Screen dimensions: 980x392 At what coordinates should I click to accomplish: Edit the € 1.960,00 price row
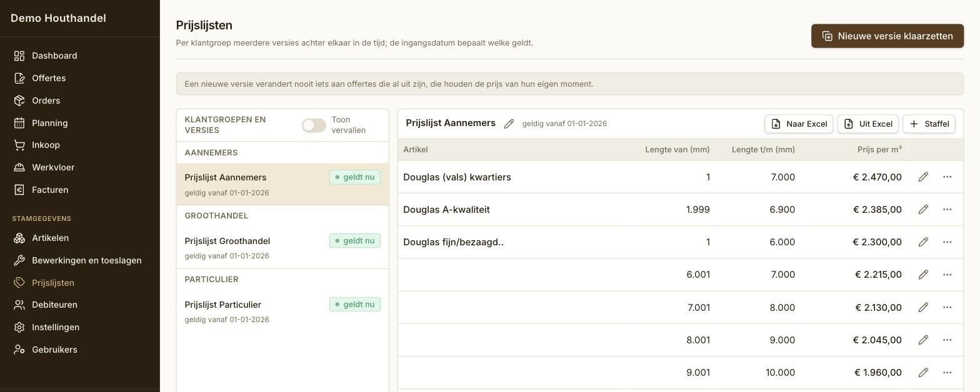pos(923,373)
